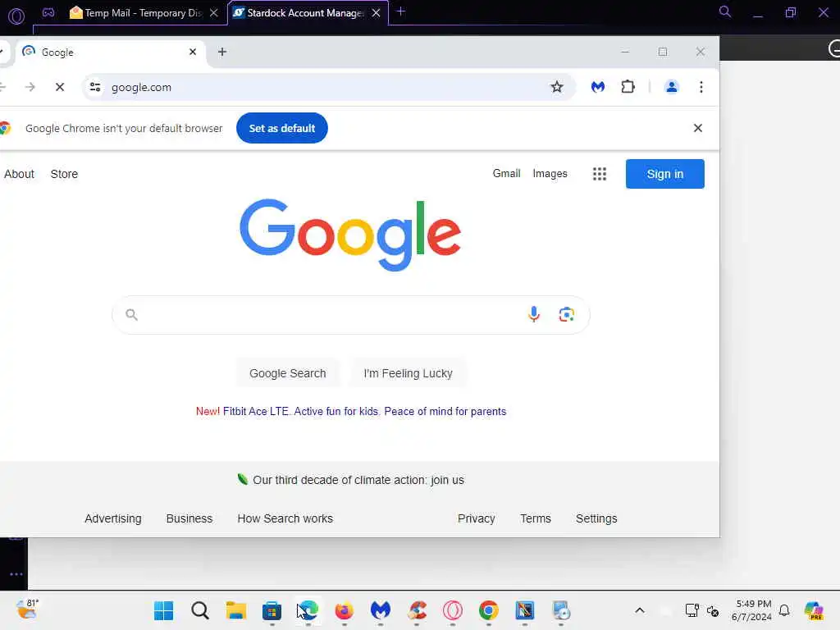Open the Terms footer link

point(535,518)
